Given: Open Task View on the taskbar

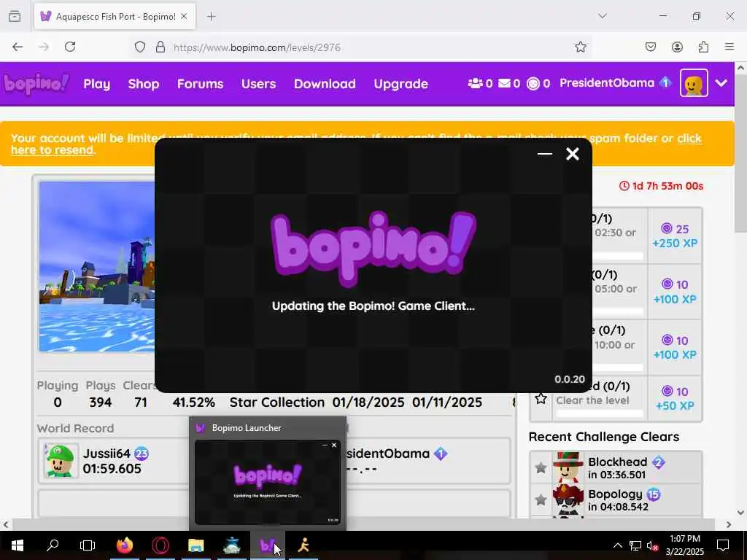Looking at the screenshot, I should tap(88, 545).
